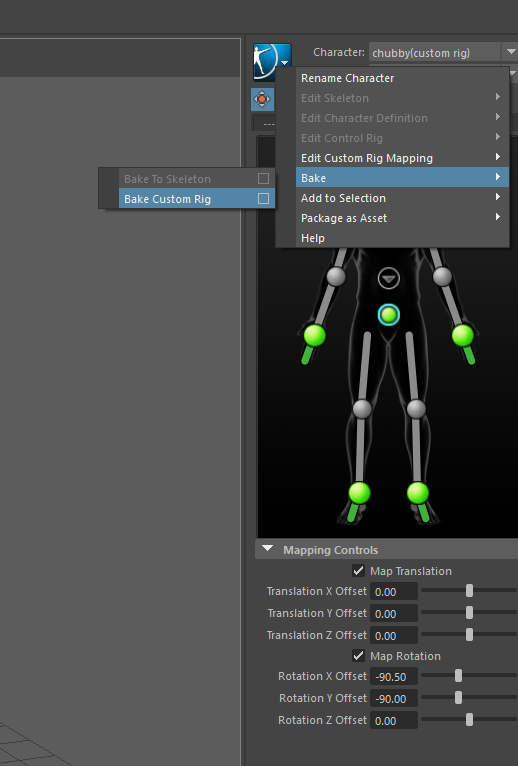Click the circled down-arrow icon on pelvis

[389, 279]
